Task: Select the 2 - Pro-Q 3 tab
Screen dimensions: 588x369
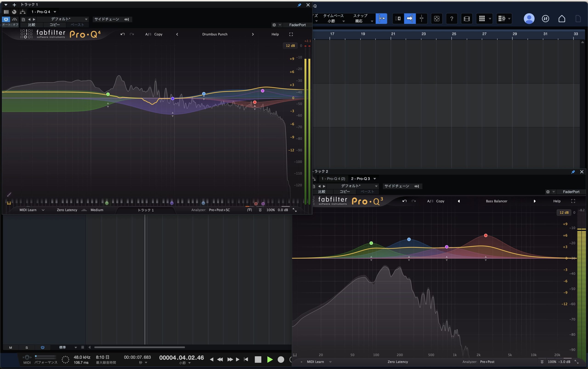Action: pos(360,179)
